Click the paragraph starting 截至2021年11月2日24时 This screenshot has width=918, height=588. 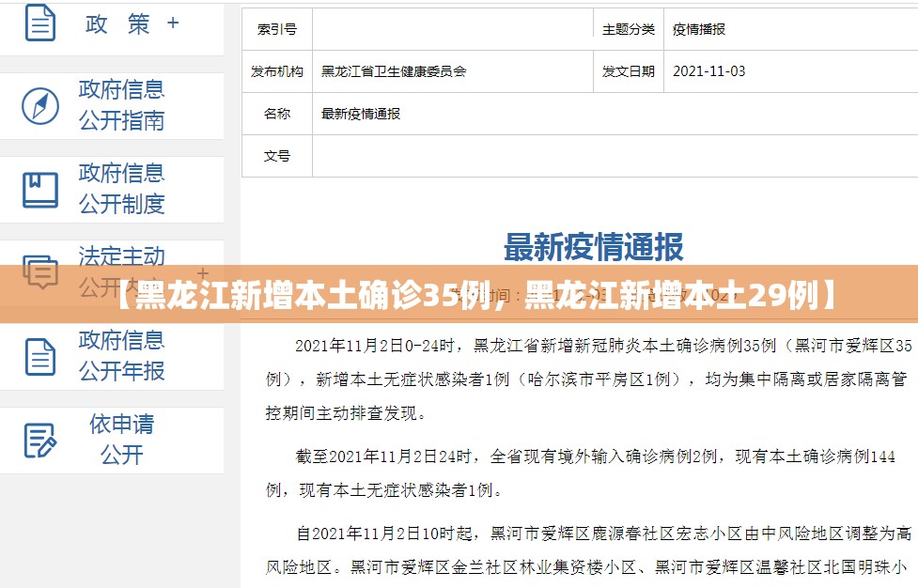(x=581, y=472)
